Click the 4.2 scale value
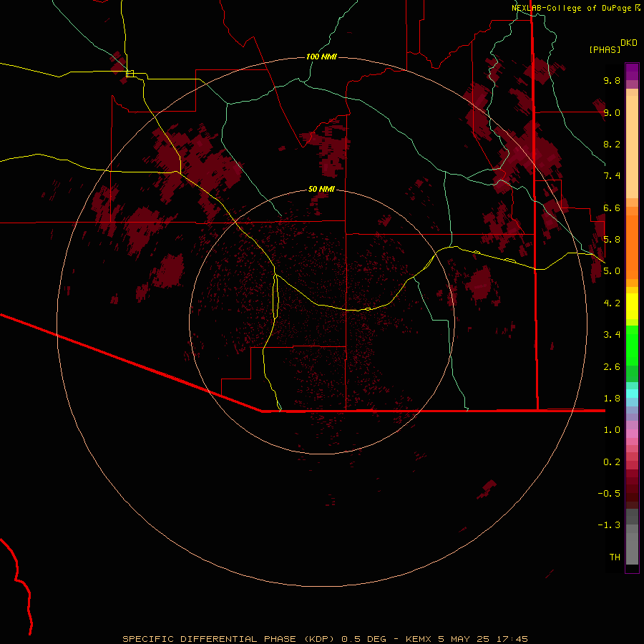The height and width of the screenshot is (644, 644). 612,303
